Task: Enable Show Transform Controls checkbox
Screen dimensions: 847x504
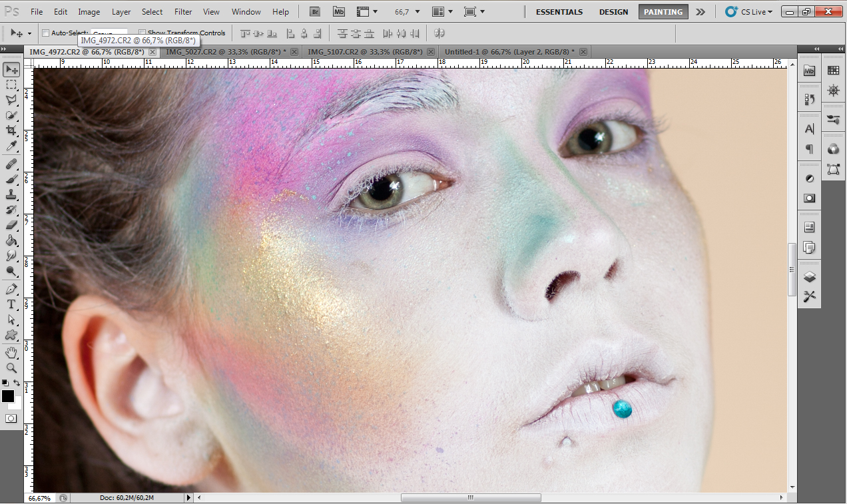Action: pos(142,33)
